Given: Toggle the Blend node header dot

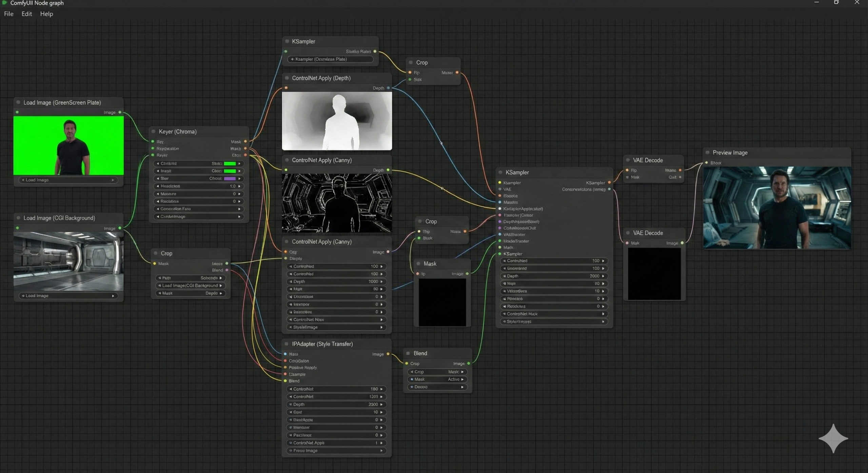Looking at the screenshot, I should (x=408, y=353).
